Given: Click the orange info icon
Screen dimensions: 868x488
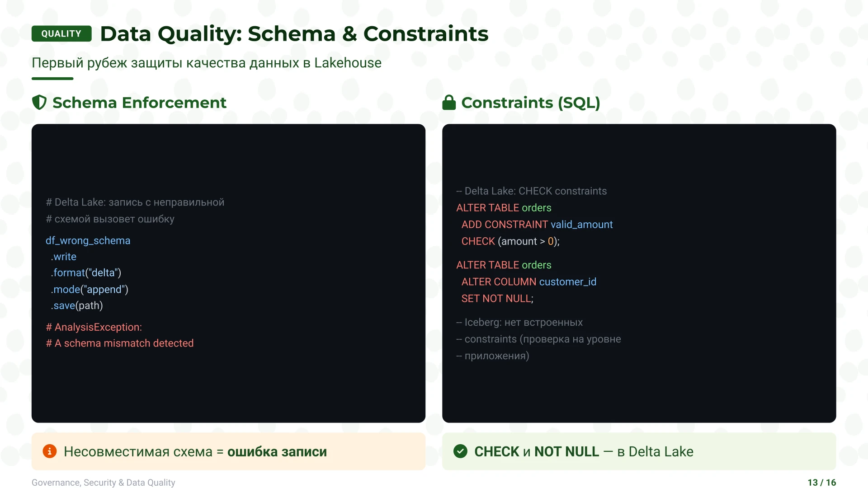Looking at the screenshot, I should [x=50, y=451].
